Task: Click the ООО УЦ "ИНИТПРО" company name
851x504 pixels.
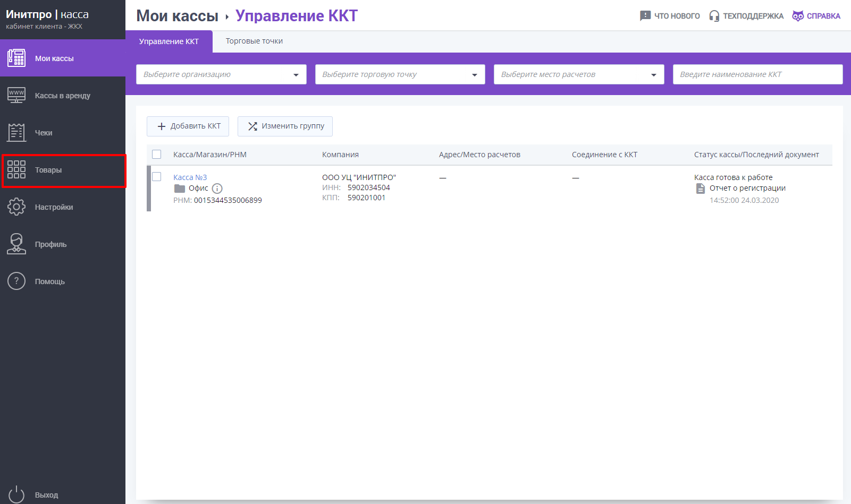Action: tap(359, 177)
